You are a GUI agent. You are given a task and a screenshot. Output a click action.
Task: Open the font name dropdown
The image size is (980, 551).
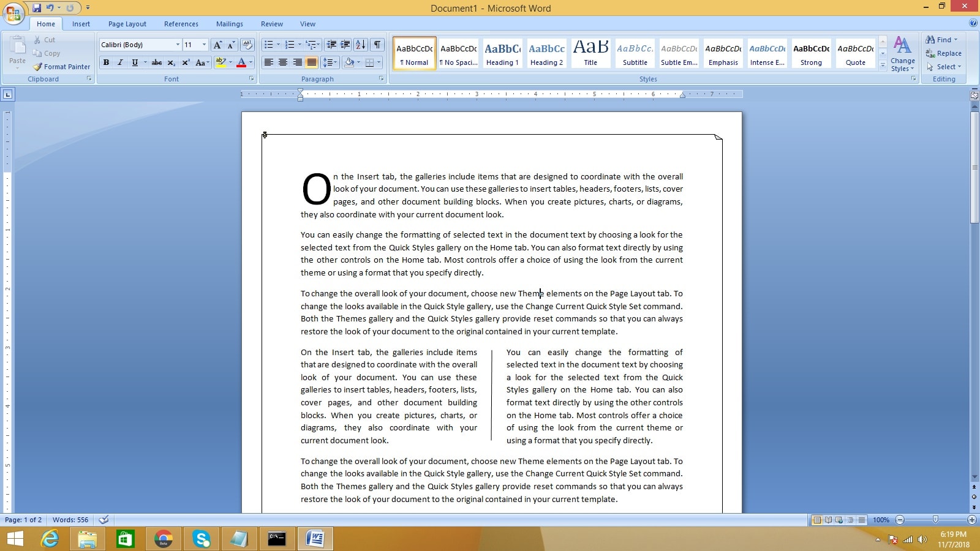point(178,45)
